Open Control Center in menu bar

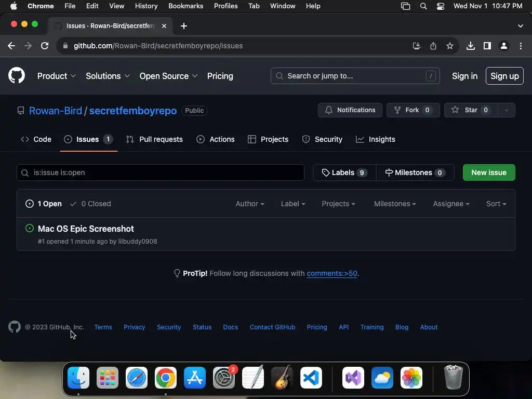click(x=441, y=6)
